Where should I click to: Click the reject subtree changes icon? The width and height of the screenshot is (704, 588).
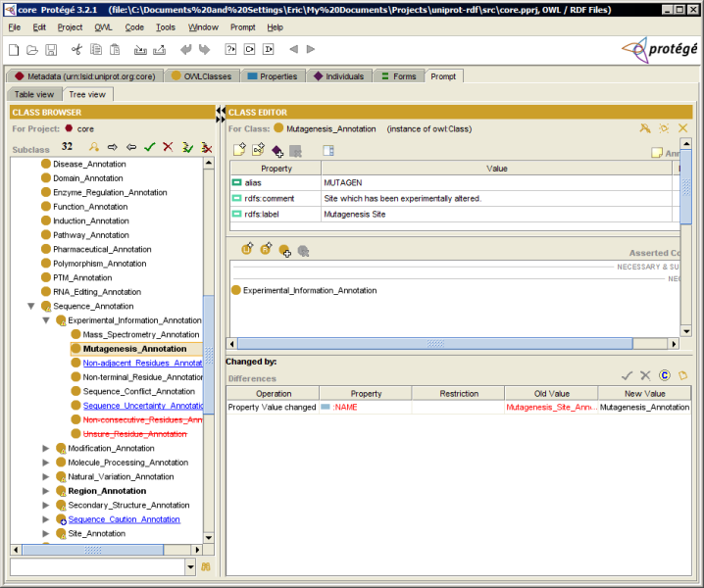click(x=207, y=147)
